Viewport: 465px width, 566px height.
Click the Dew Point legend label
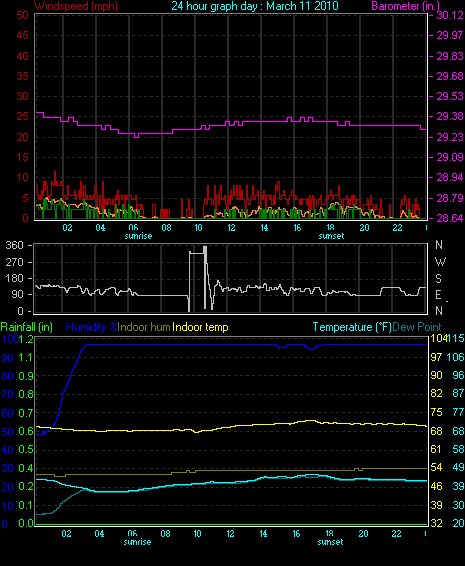(417, 327)
